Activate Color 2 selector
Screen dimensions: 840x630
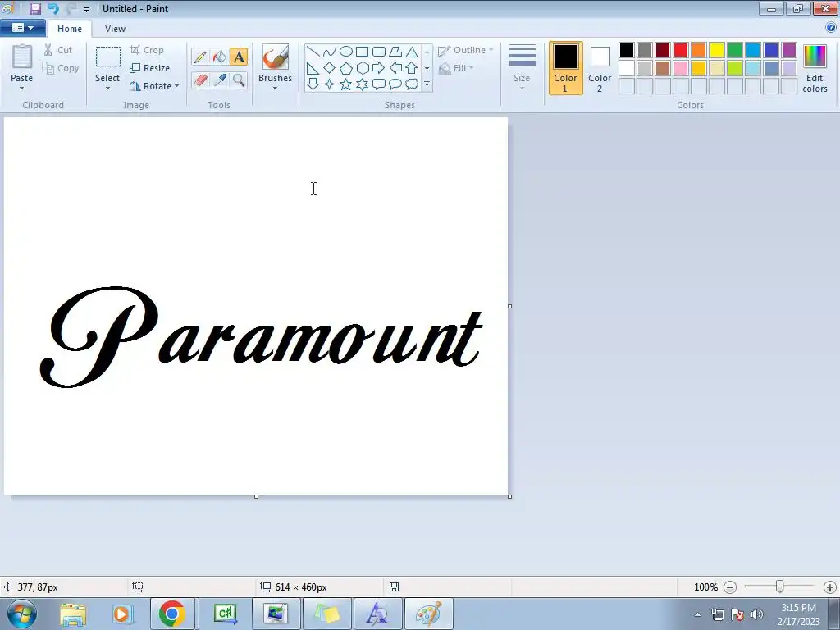click(x=600, y=68)
